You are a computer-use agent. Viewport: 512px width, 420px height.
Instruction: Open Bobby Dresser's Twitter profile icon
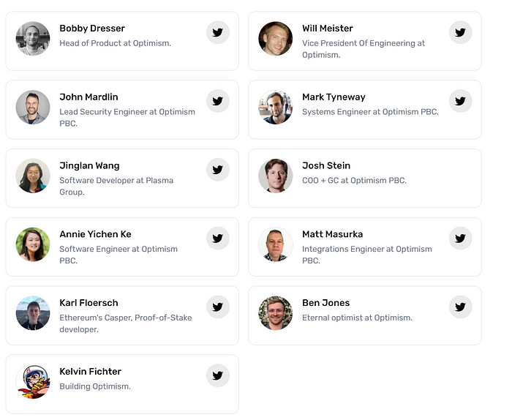tap(217, 32)
